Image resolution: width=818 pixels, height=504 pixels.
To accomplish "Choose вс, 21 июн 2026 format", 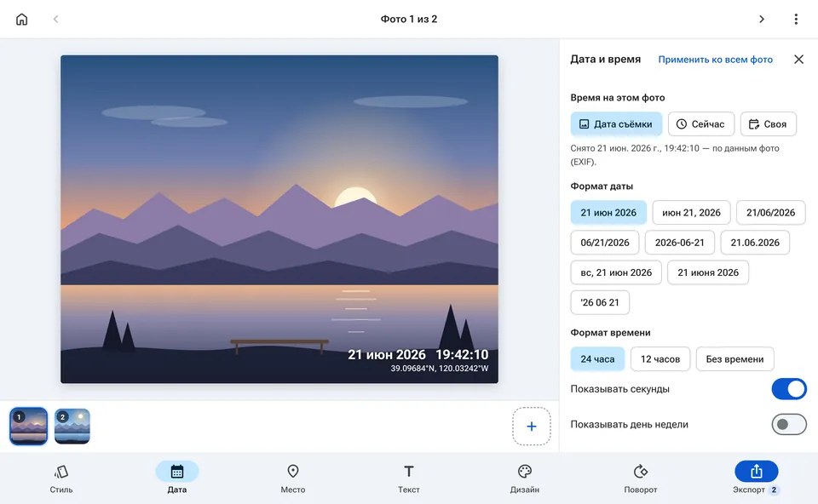I will 616,272.
